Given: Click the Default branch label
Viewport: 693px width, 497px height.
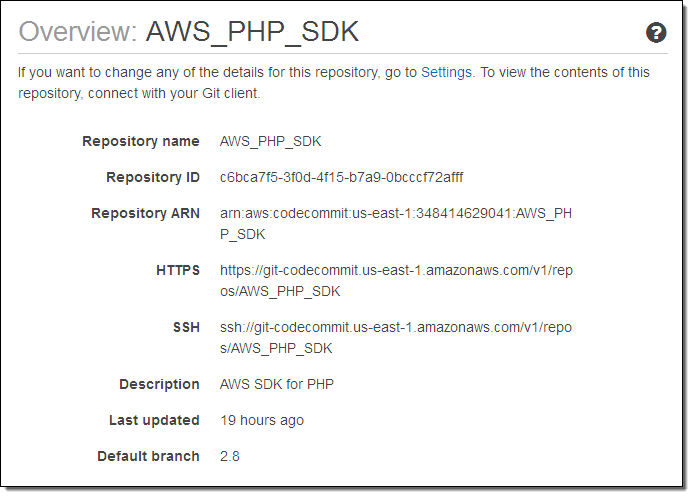Looking at the screenshot, I should point(148,456).
